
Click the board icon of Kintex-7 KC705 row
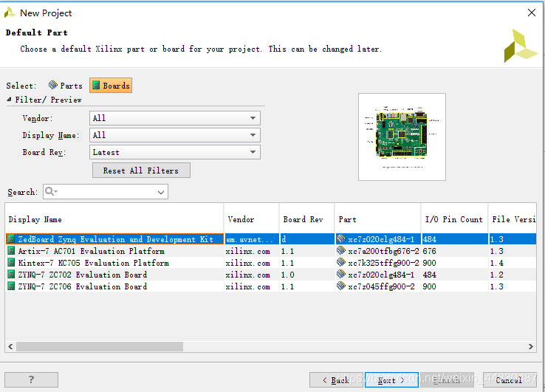[11, 263]
